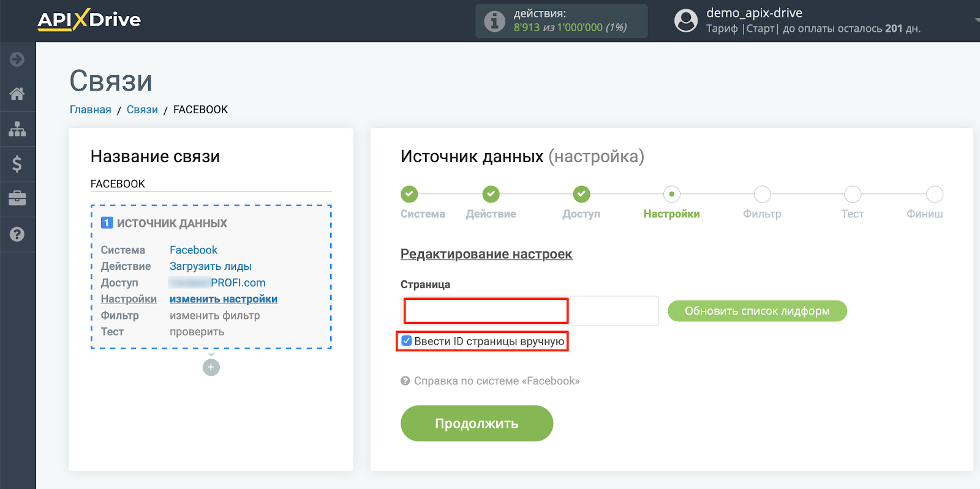The image size is (980, 489).
Task: Click the info icon next to actions counter
Action: 494,21
